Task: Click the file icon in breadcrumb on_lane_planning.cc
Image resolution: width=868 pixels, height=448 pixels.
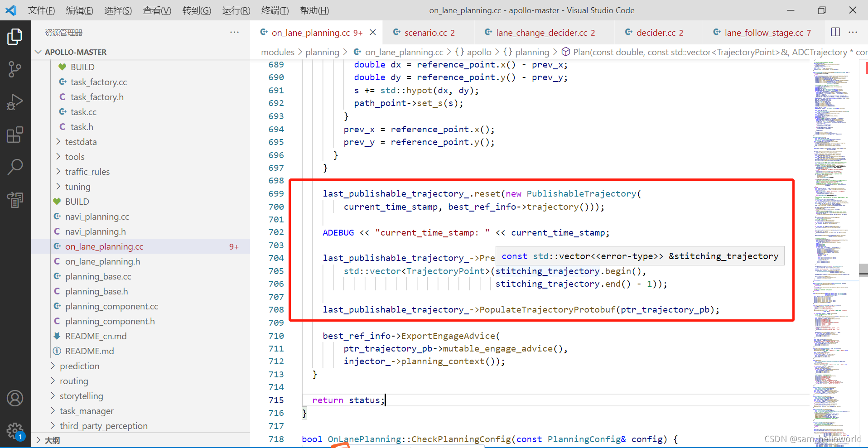Action: (357, 52)
